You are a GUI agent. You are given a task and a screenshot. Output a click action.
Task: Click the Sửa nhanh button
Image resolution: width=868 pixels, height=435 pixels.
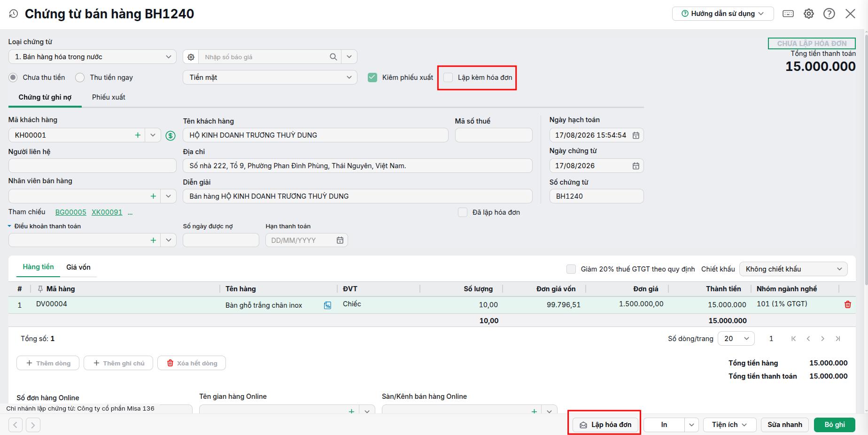785,425
